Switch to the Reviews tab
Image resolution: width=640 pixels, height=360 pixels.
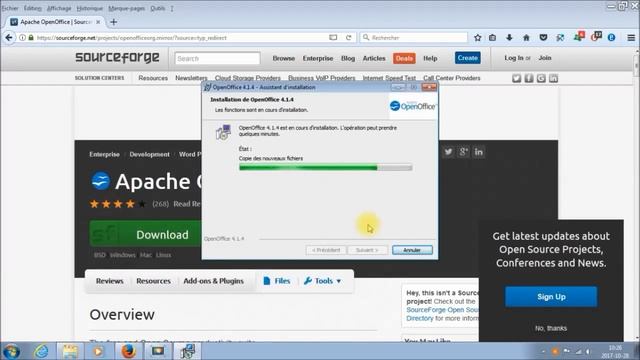coord(109,281)
